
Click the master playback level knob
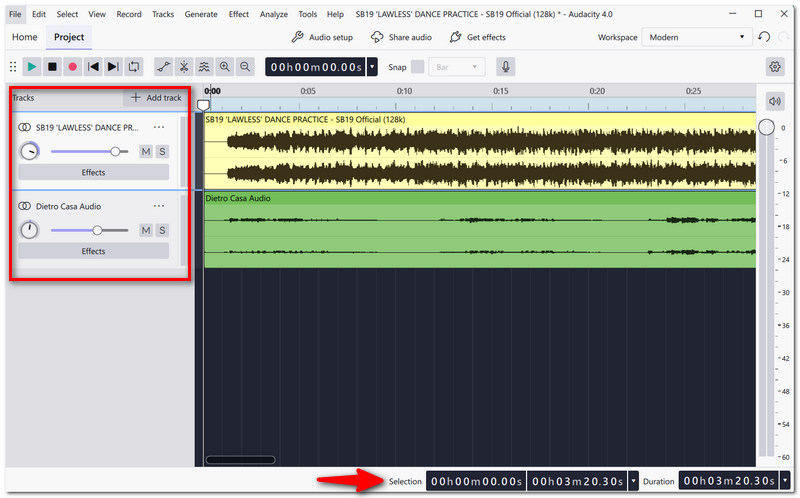(766, 127)
